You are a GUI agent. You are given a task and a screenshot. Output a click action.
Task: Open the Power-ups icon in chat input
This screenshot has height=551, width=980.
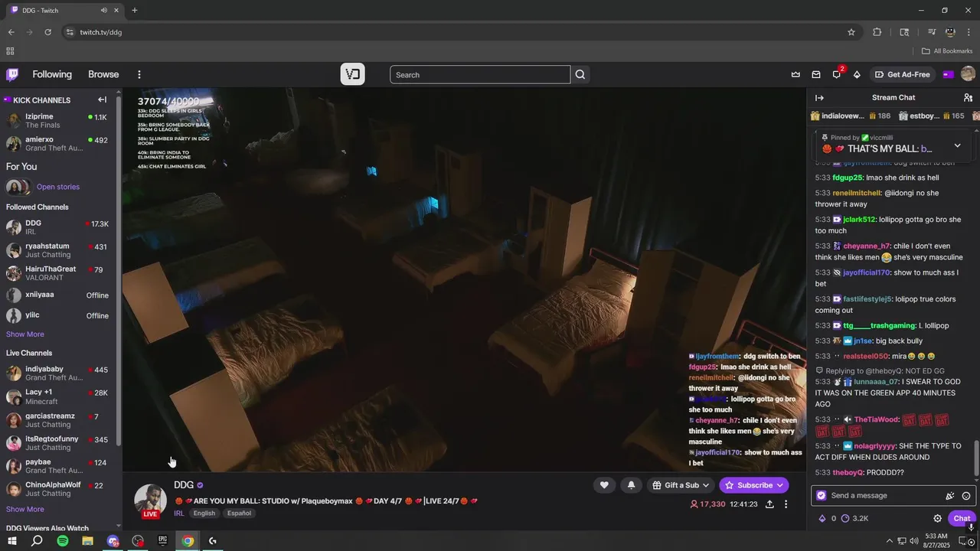950,496
